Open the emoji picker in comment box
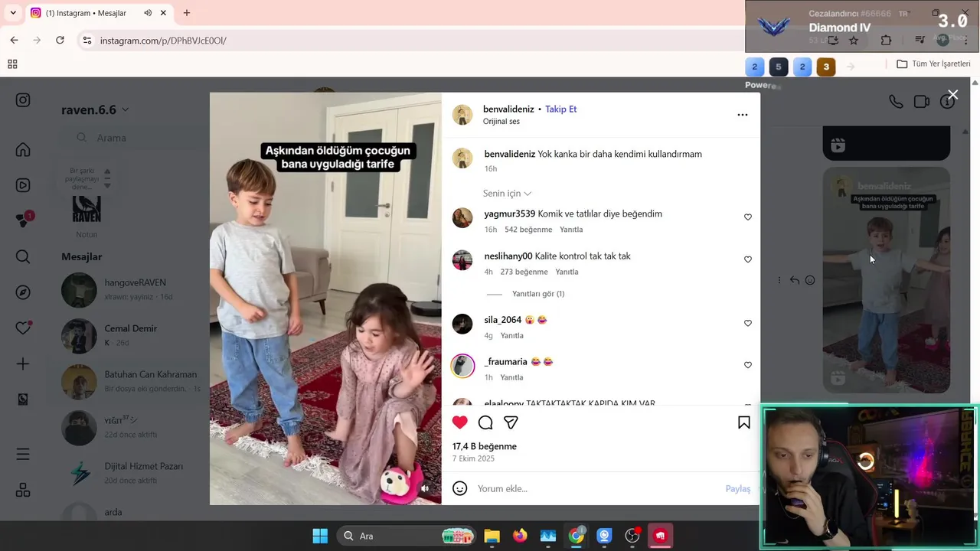980x551 pixels. point(459,488)
